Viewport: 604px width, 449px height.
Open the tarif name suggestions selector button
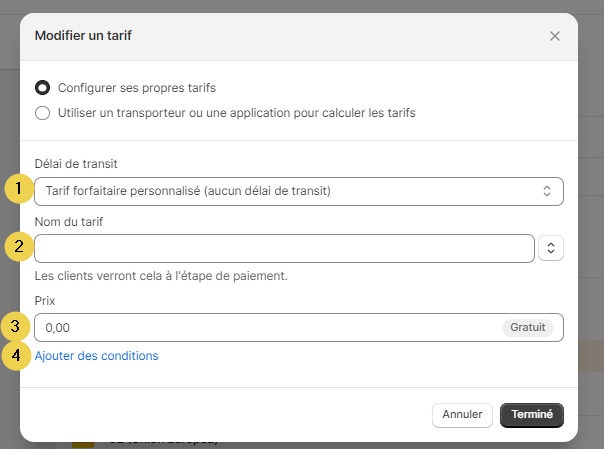point(551,248)
